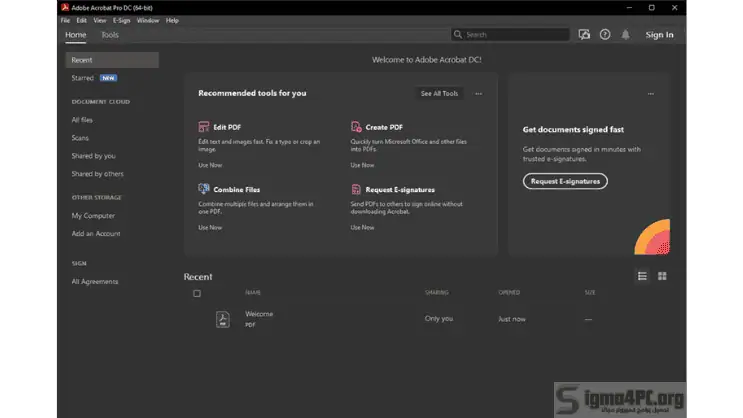The image size is (743, 418).
Task: Click Use Now under Combine Files
Action: 210,227
